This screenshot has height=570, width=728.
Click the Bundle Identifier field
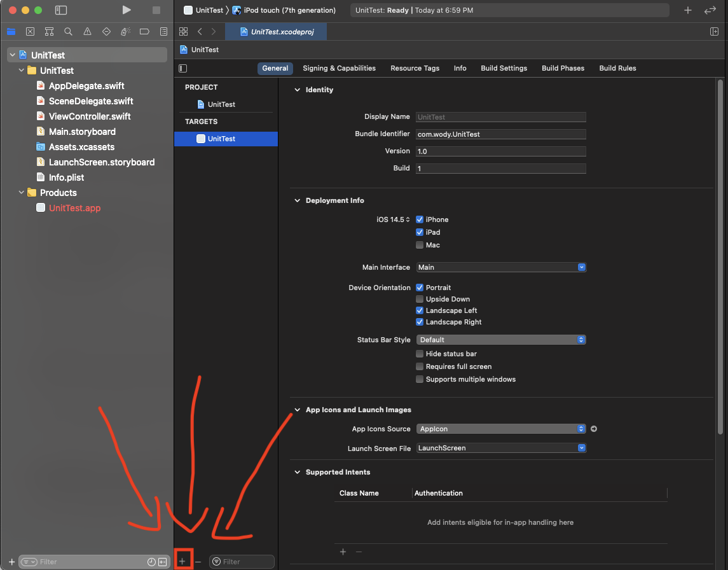[x=501, y=134]
